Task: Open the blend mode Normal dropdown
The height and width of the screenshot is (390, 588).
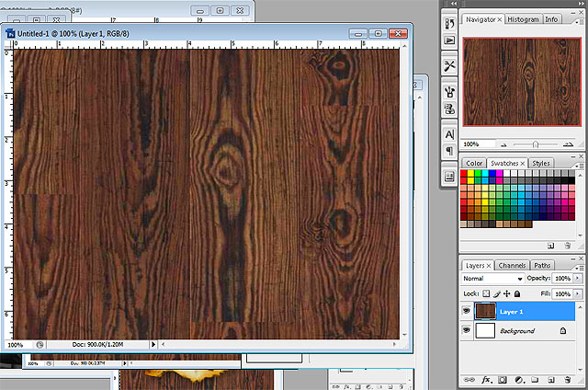Action: click(x=492, y=278)
